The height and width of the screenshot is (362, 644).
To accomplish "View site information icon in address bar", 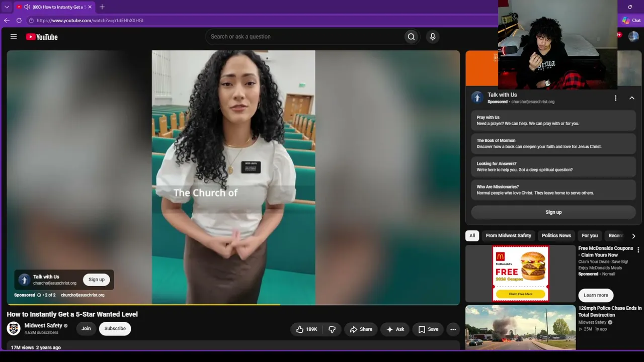I will 31,21.
